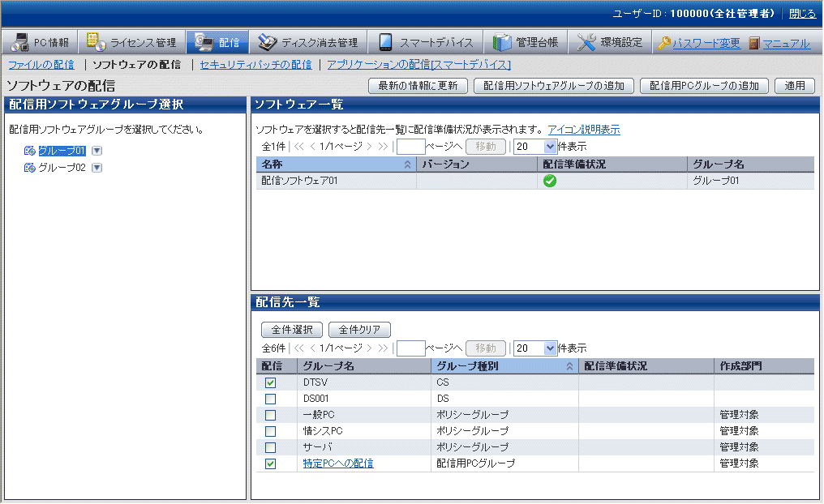
Task: Click the マニュアル book icon
Action: [754, 43]
